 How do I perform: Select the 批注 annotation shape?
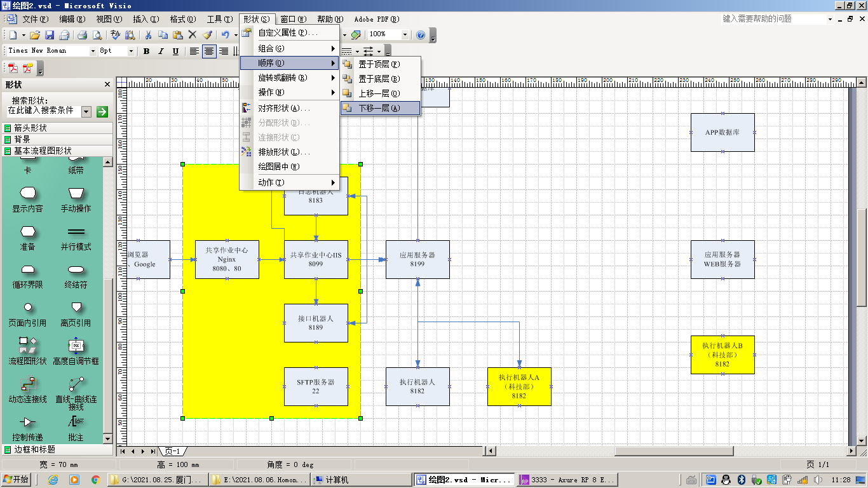coord(76,428)
